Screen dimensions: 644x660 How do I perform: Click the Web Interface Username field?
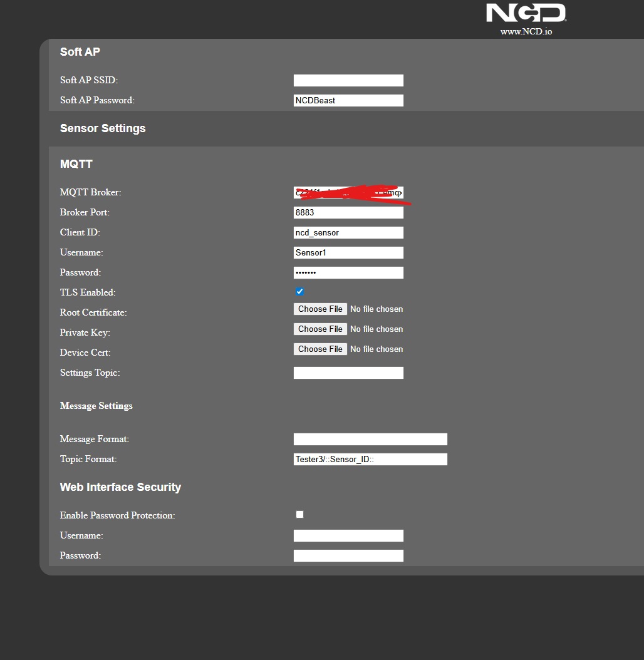[x=348, y=535]
